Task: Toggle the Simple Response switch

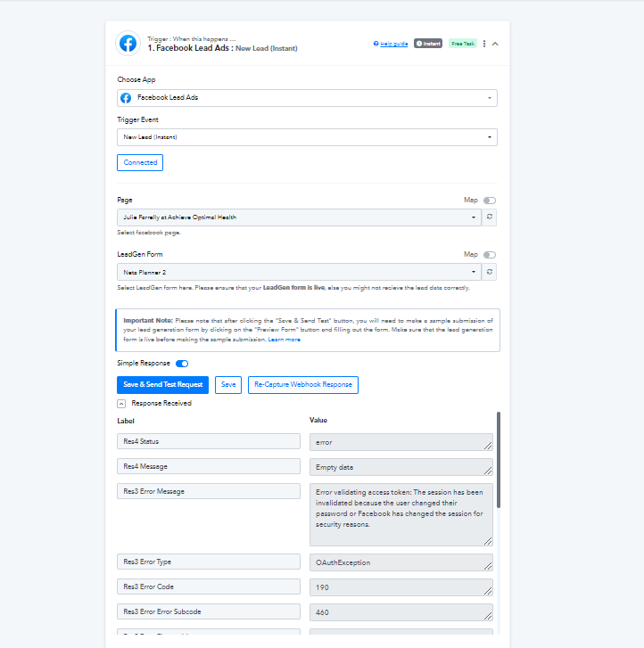Action: click(182, 364)
